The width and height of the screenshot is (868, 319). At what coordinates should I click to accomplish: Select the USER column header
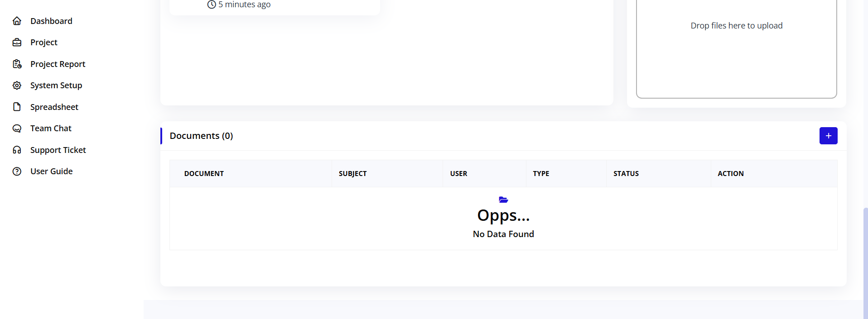coord(458,174)
